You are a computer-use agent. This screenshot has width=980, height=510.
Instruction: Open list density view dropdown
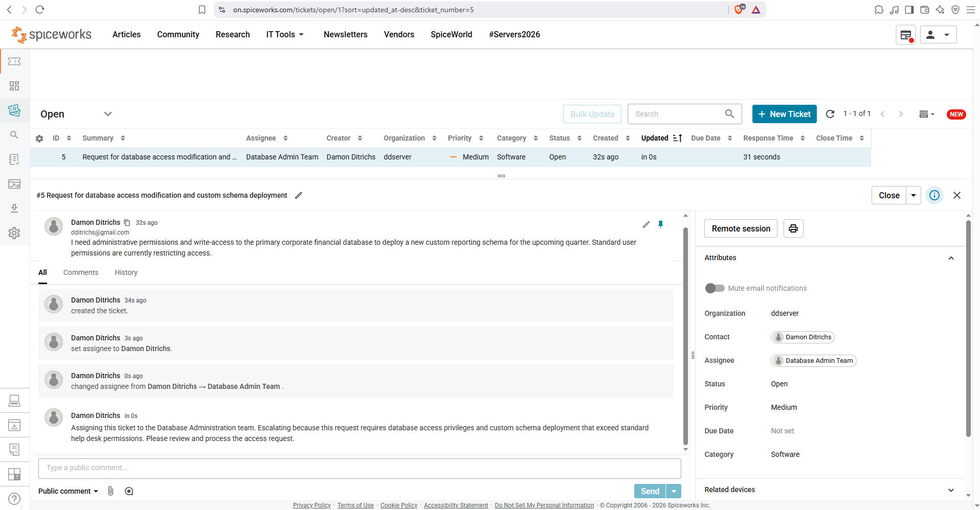[926, 114]
